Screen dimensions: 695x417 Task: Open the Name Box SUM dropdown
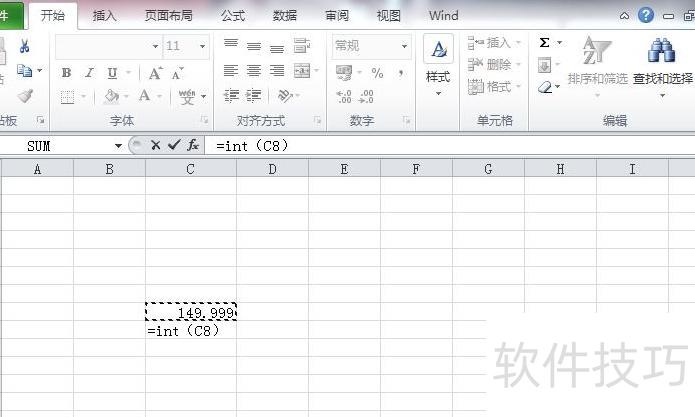tap(118, 145)
